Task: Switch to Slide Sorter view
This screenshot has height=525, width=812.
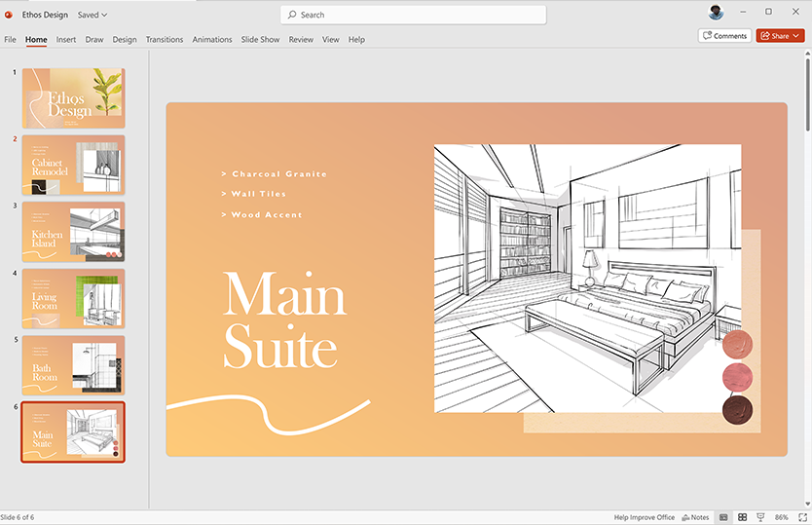Action: point(742,517)
